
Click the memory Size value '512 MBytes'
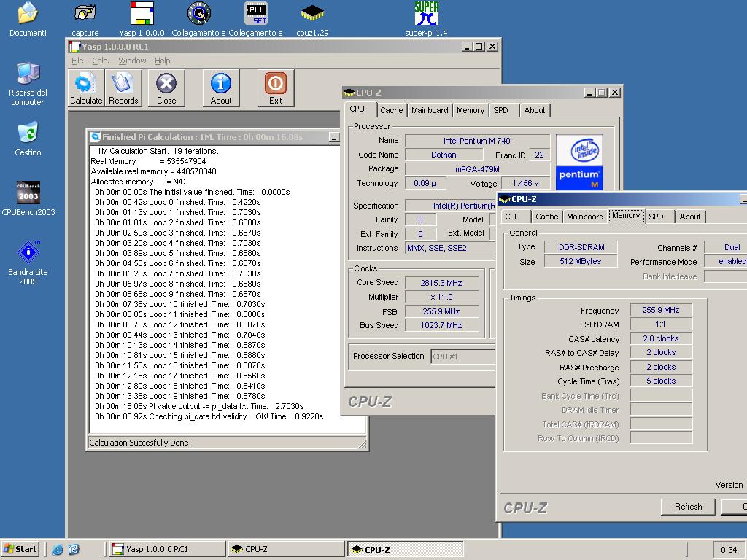(581, 262)
